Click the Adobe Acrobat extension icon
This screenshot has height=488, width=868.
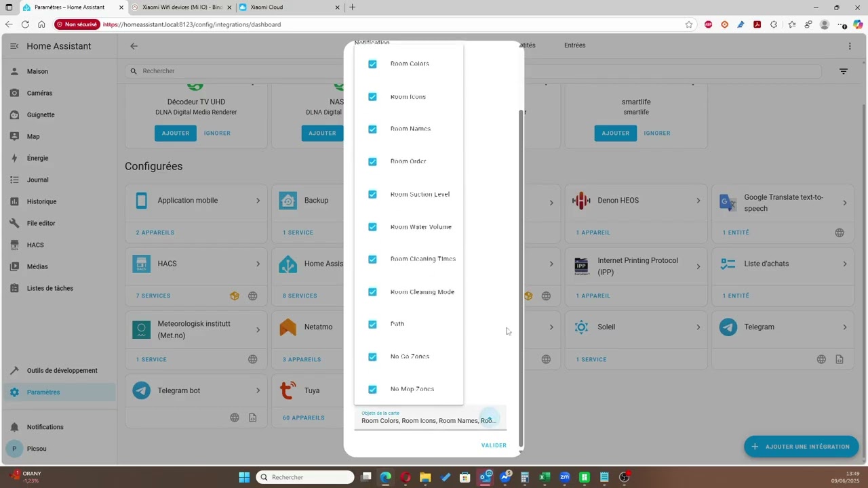coord(757,24)
